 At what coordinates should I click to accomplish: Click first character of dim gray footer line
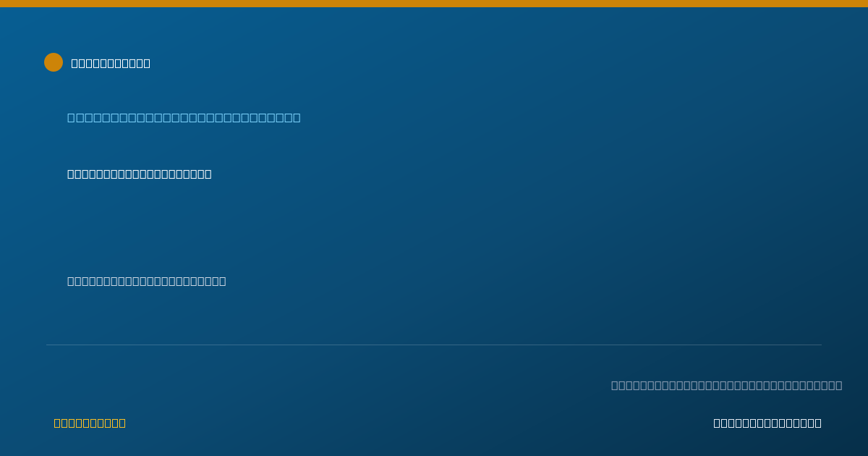[x=615, y=385]
